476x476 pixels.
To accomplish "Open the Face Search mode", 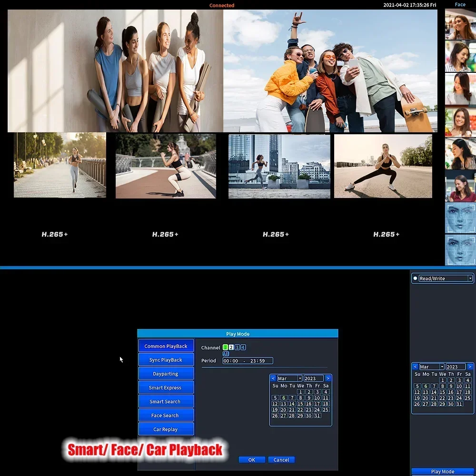I will click(166, 416).
